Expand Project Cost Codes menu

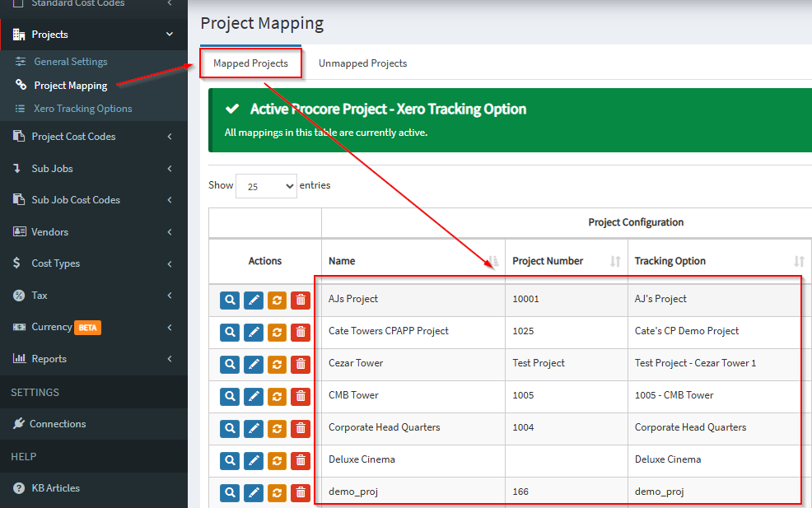click(x=94, y=137)
